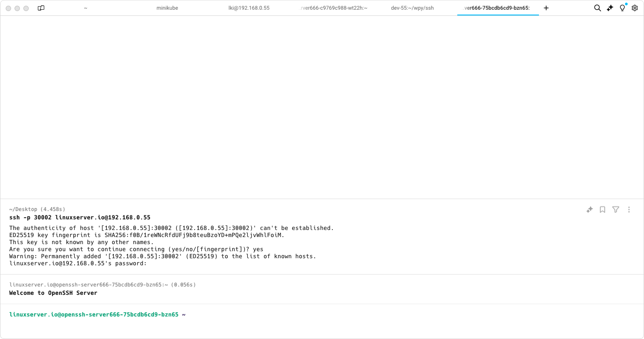This screenshot has width=644, height=339.
Task: Open Warp AI sparkles icon in top bar
Action: [x=610, y=8]
